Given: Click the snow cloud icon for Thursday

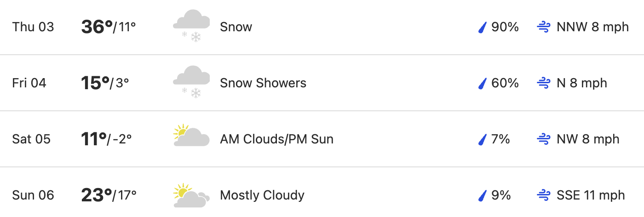Looking at the screenshot, I should pos(191,27).
